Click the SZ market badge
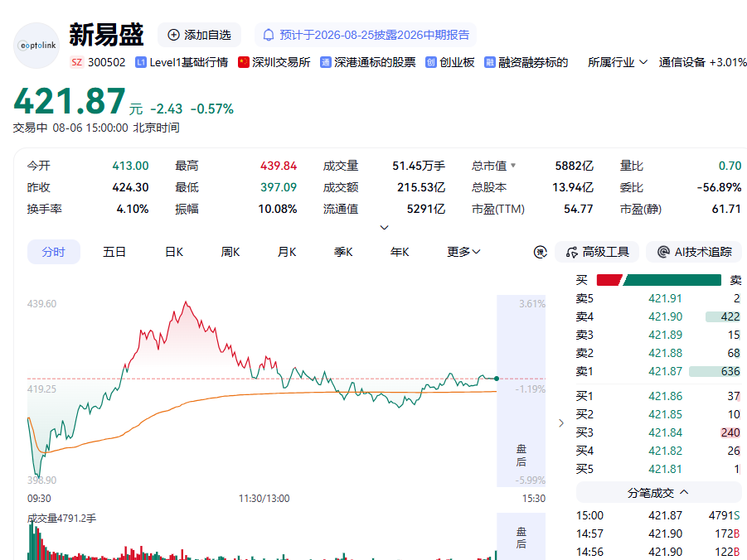The image size is (747, 560). click(x=77, y=62)
